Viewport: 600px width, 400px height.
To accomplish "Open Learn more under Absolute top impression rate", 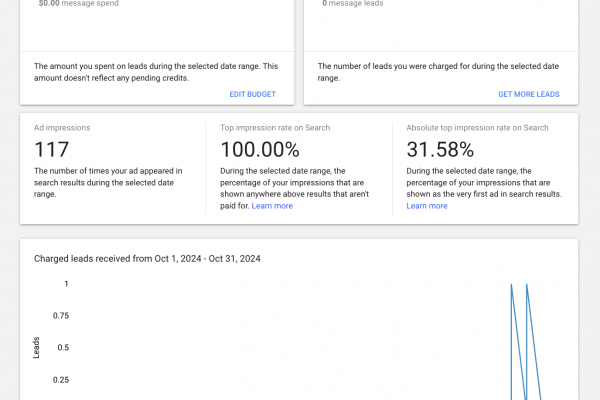I will [x=427, y=206].
